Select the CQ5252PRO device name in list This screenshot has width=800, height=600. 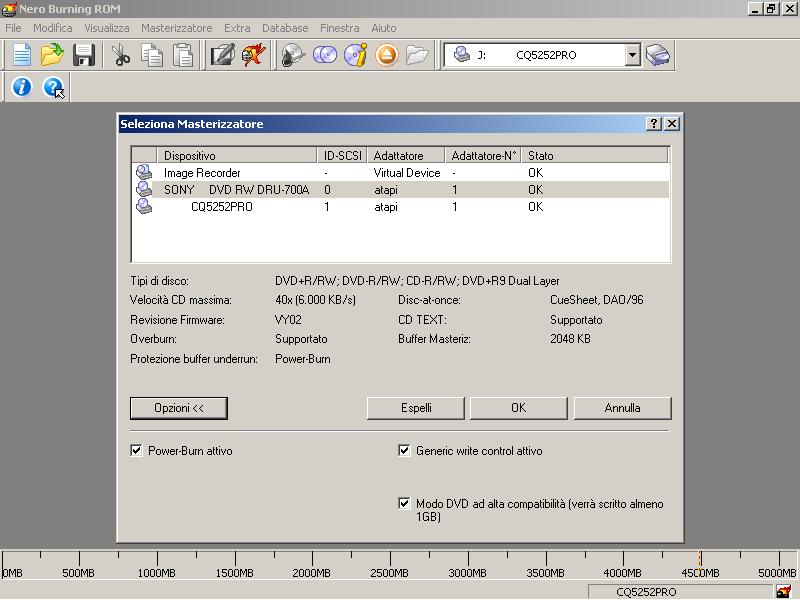tap(221, 207)
